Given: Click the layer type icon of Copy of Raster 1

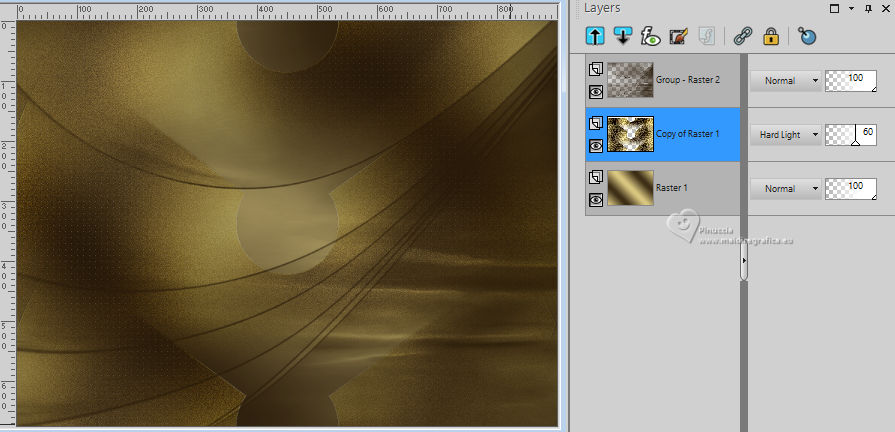Looking at the screenshot, I should [596, 123].
